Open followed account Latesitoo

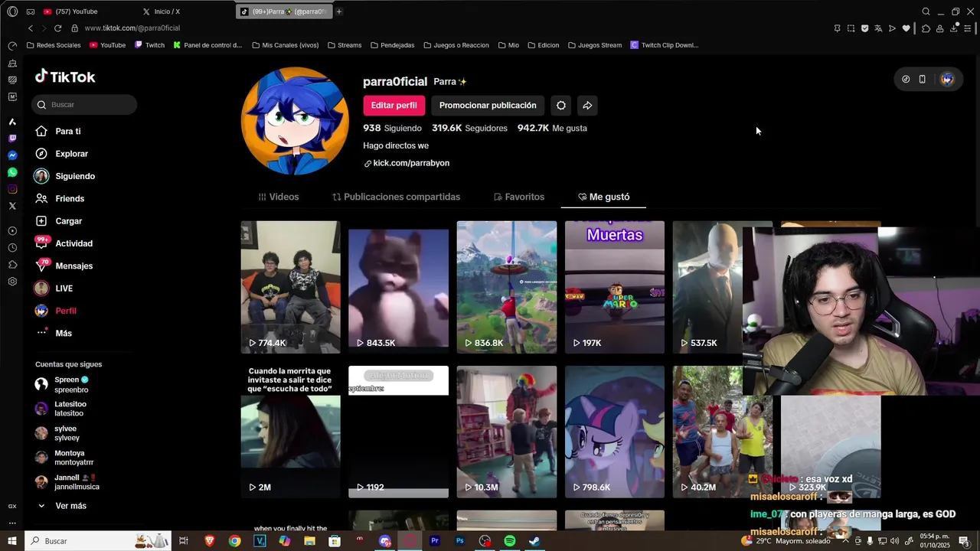point(60,409)
